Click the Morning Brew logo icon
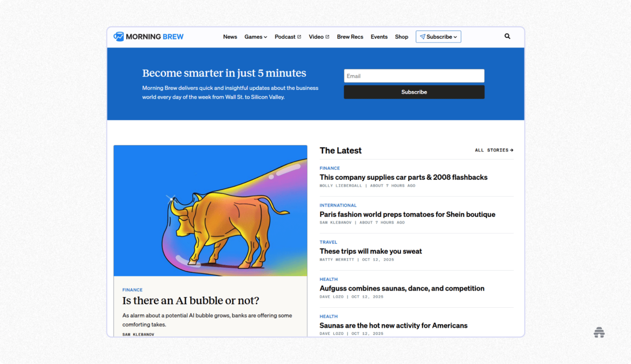Screen dimensions: 631x364 click(119, 36)
